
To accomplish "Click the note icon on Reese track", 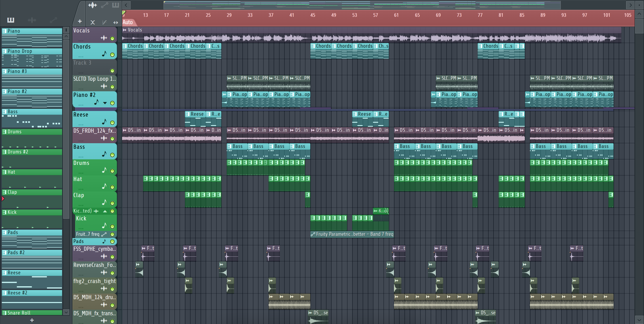I will click(104, 122).
